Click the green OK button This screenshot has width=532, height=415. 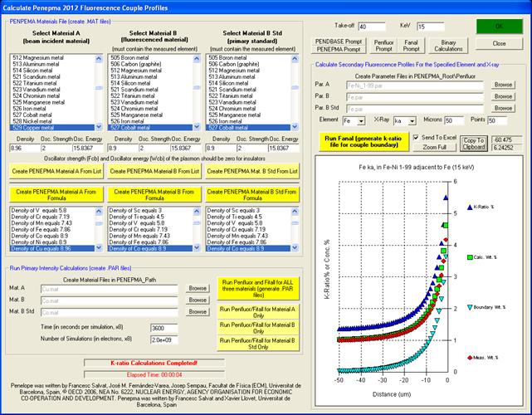tap(499, 26)
